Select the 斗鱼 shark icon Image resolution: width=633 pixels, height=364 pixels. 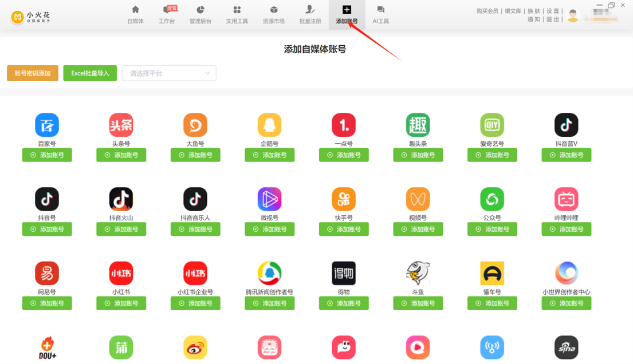click(418, 273)
